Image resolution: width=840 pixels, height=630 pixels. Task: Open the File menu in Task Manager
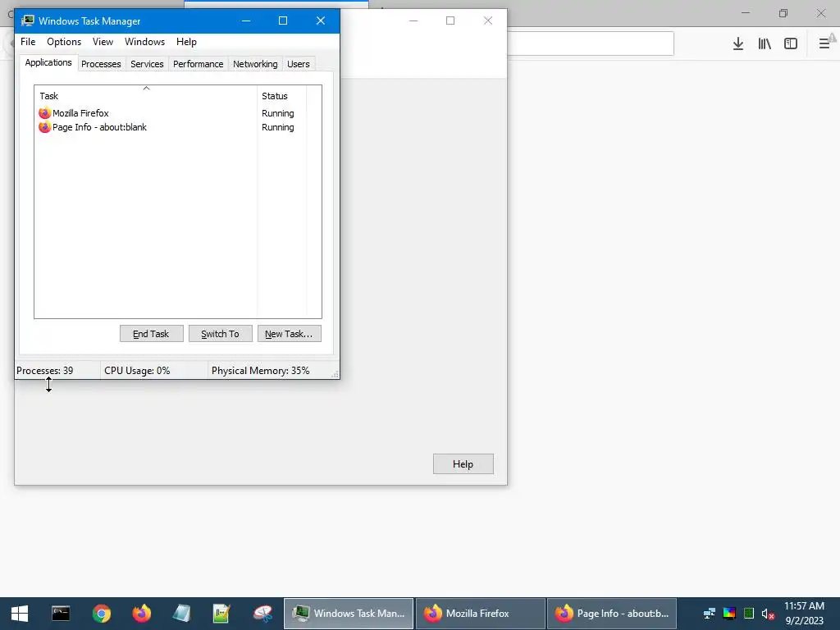[28, 42]
